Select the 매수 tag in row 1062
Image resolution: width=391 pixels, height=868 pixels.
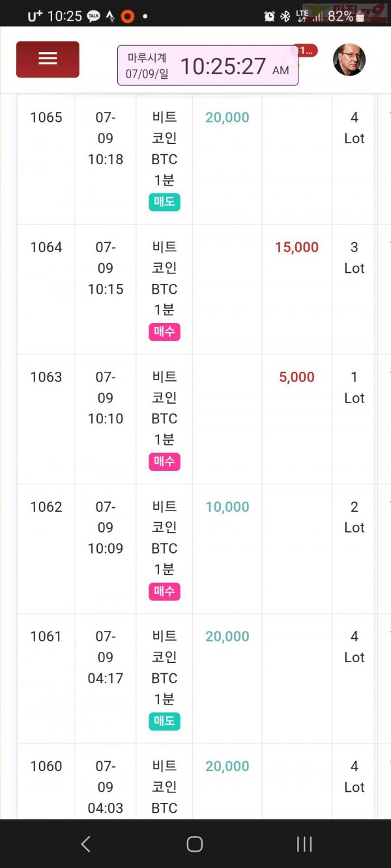pyautogui.click(x=164, y=591)
